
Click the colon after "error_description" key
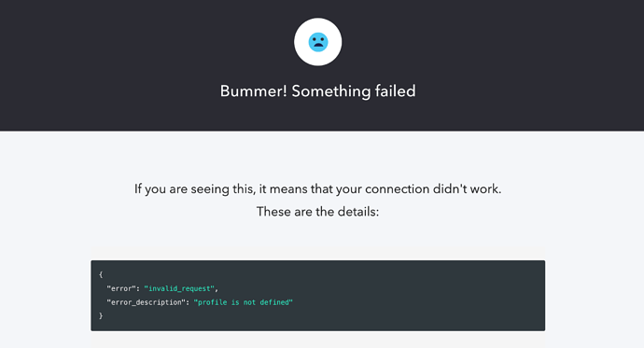click(188, 302)
